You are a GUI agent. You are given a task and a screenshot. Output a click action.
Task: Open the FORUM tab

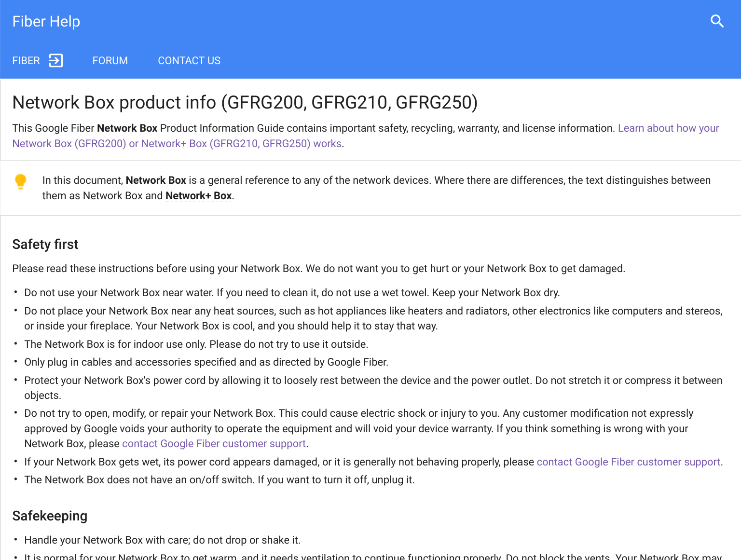click(x=110, y=61)
